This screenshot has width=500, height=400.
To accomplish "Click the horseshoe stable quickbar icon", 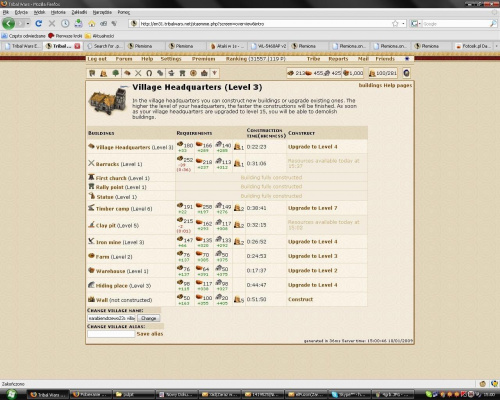I will coord(149,73).
